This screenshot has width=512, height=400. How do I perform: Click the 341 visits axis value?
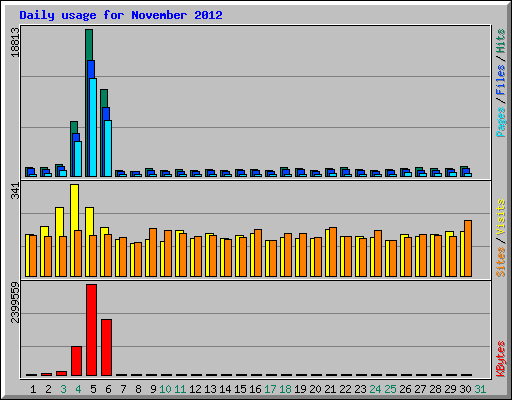pos(15,191)
